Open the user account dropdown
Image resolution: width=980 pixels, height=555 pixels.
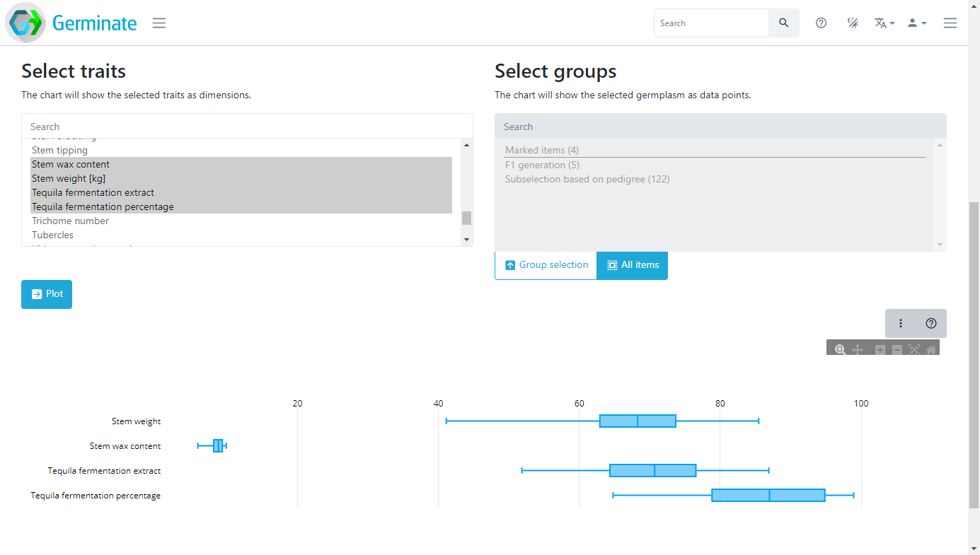tap(917, 23)
